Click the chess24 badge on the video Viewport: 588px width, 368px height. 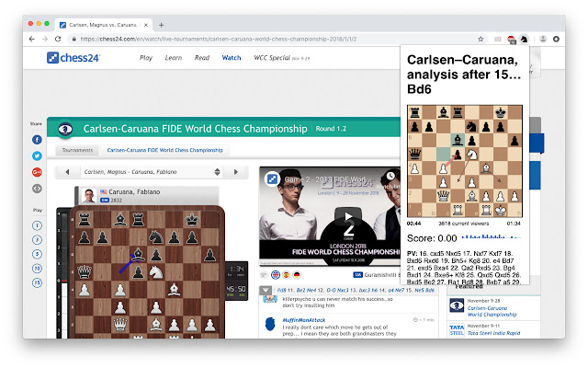pyautogui.click(x=272, y=179)
